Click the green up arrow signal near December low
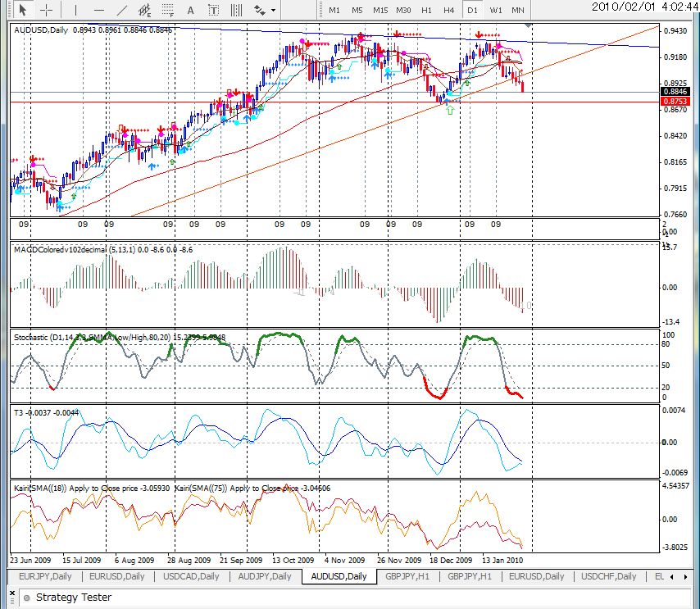This screenshot has height=609, width=700. 450,110
